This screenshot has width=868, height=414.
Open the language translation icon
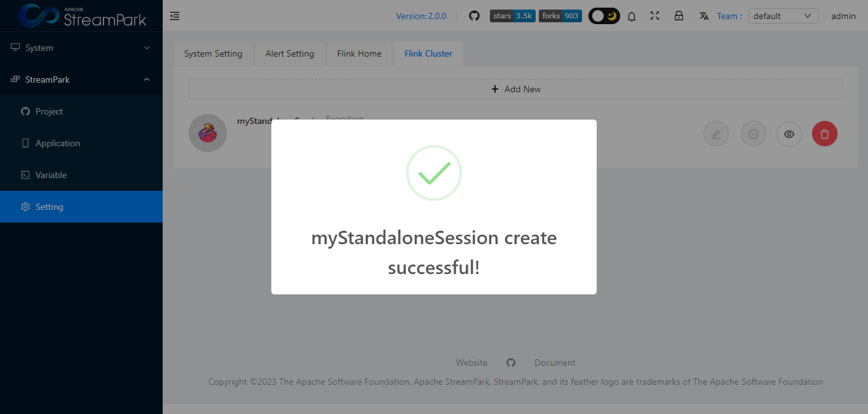click(703, 16)
